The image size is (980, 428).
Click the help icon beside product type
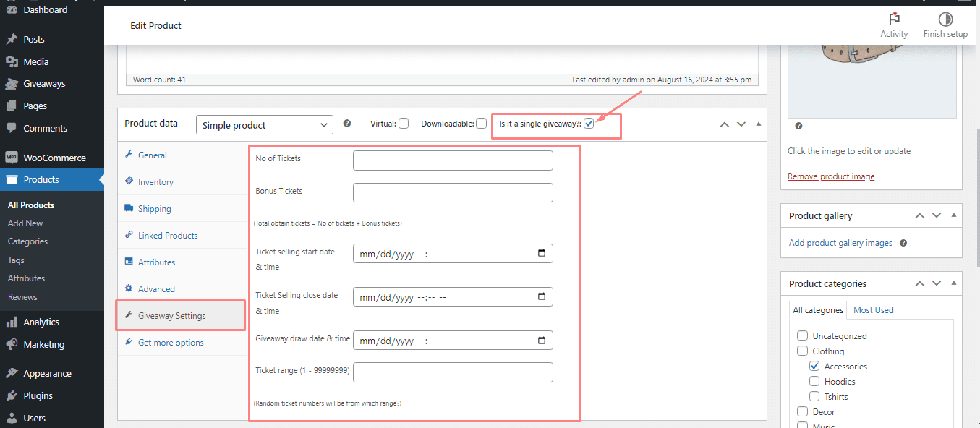(347, 124)
